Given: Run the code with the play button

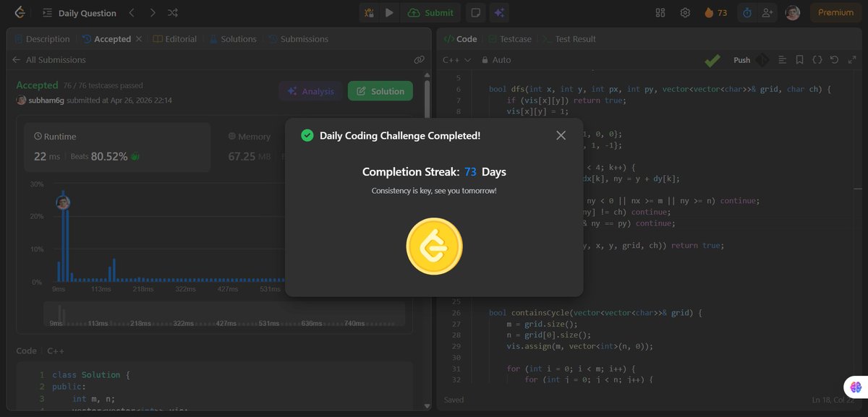Looking at the screenshot, I should [390, 12].
